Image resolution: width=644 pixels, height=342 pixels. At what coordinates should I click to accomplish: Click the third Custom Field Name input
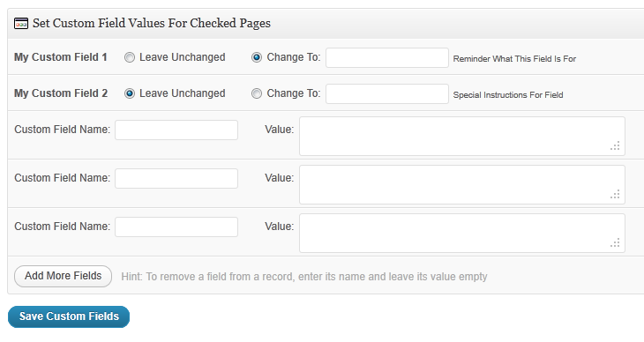tap(176, 227)
